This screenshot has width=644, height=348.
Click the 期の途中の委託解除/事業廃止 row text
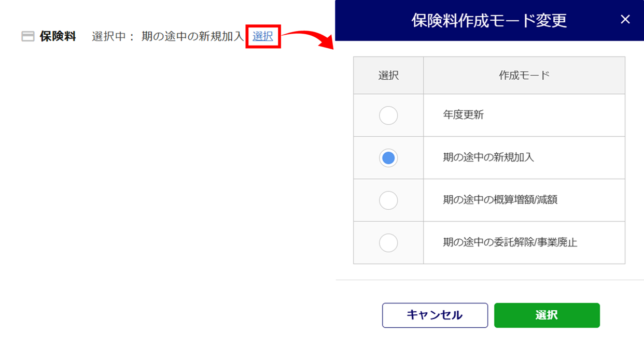510,242
